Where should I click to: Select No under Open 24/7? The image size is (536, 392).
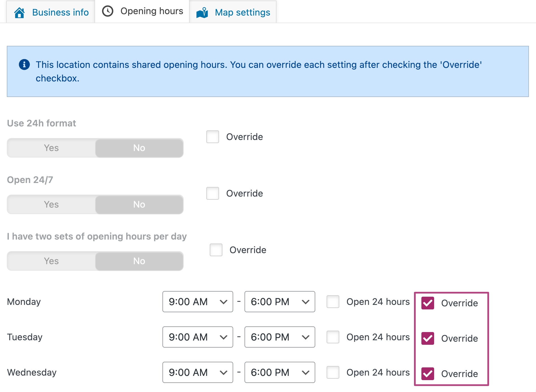pyautogui.click(x=139, y=204)
